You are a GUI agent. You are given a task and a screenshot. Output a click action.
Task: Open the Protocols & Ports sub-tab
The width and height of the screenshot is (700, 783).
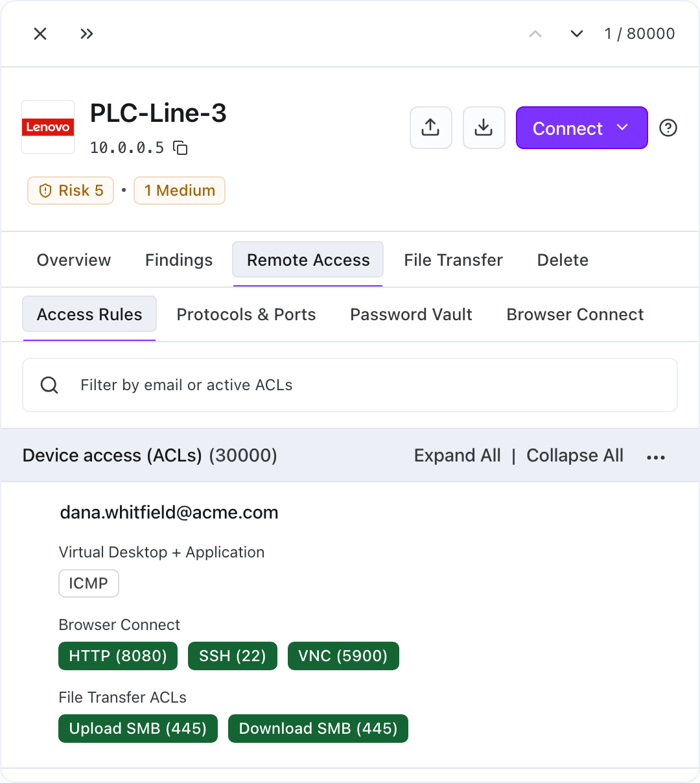246,314
